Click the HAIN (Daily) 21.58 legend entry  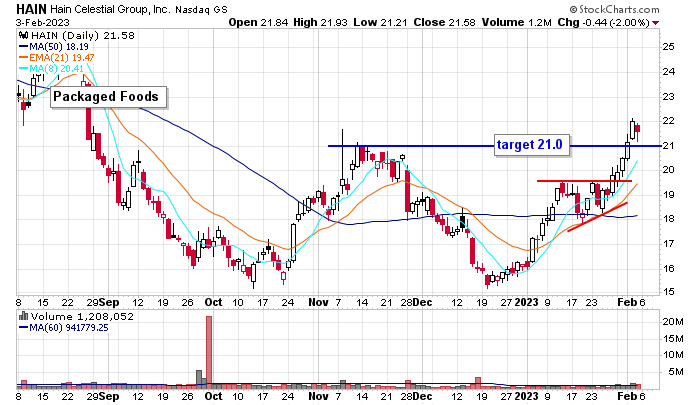83,36
